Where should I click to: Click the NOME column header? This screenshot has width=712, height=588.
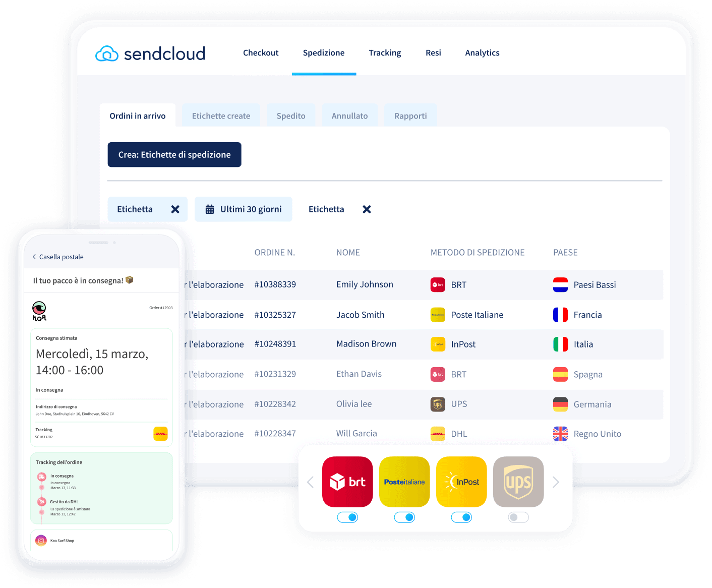(348, 253)
